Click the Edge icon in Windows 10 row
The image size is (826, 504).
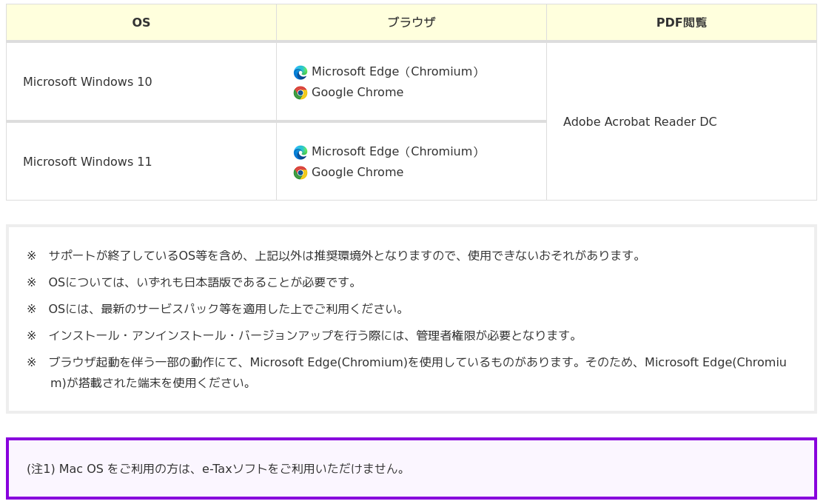pos(300,72)
